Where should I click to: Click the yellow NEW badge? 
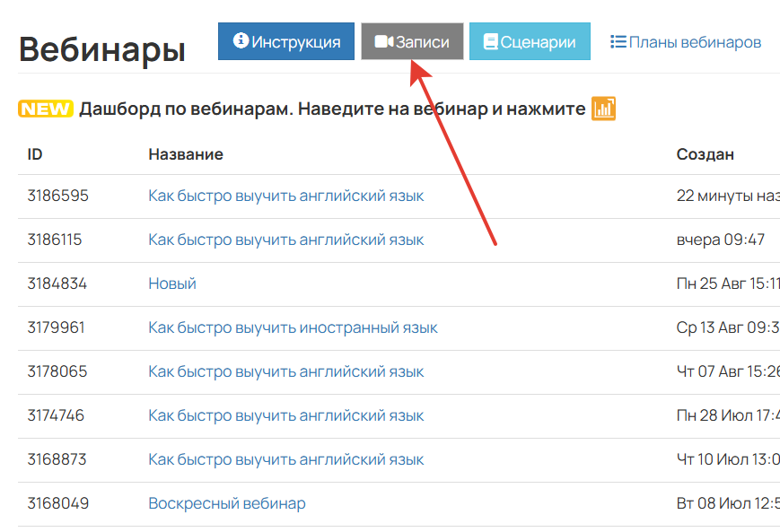(x=45, y=109)
